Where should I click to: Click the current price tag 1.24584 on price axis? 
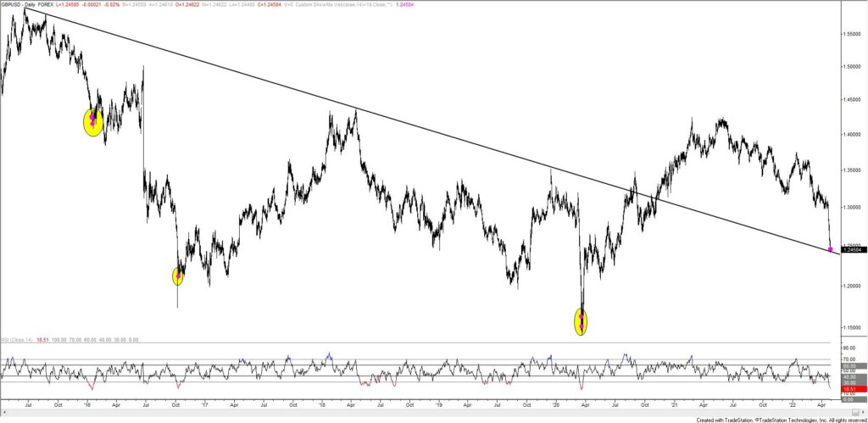point(854,249)
